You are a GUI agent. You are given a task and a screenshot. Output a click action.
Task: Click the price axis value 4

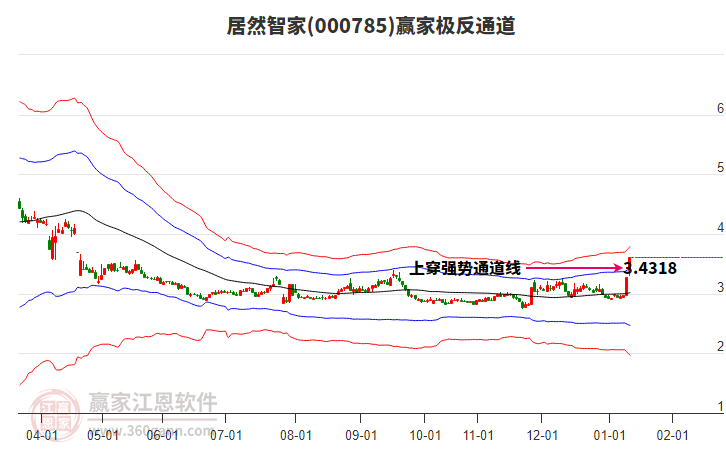720,227
